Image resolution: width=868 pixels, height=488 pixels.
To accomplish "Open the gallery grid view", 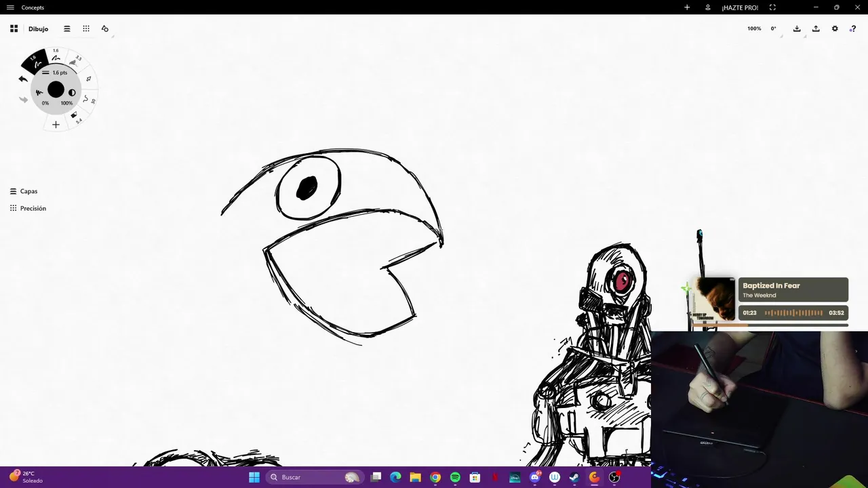I will [14, 28].
